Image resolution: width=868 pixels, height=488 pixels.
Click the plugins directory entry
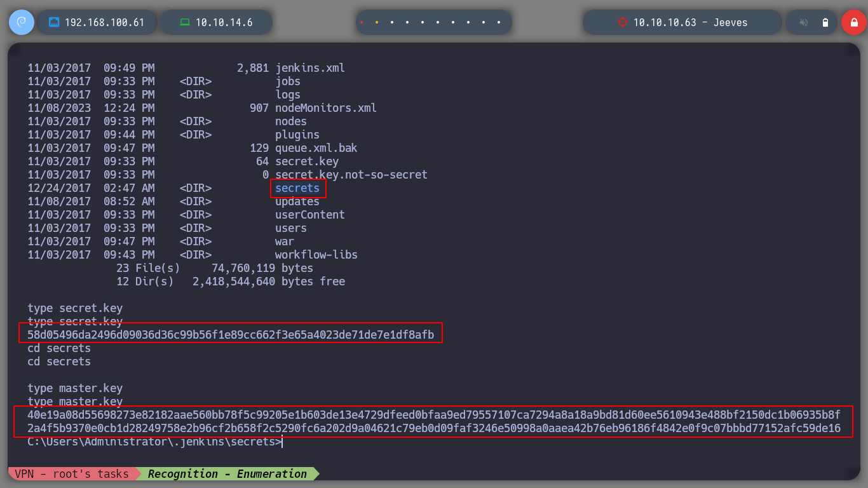pyautogui.click(x=297, y=135)
